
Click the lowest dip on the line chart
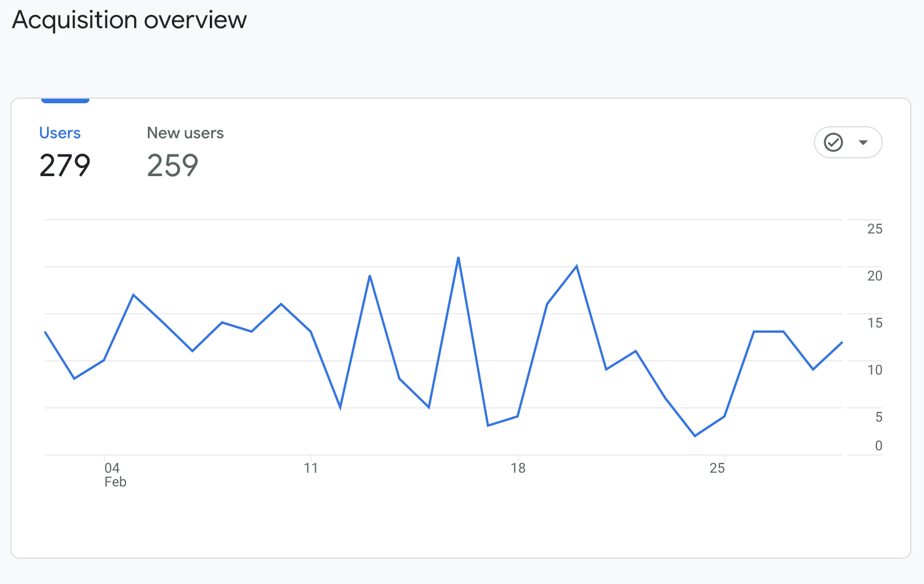pyautogui.click(x=695, y=436)
